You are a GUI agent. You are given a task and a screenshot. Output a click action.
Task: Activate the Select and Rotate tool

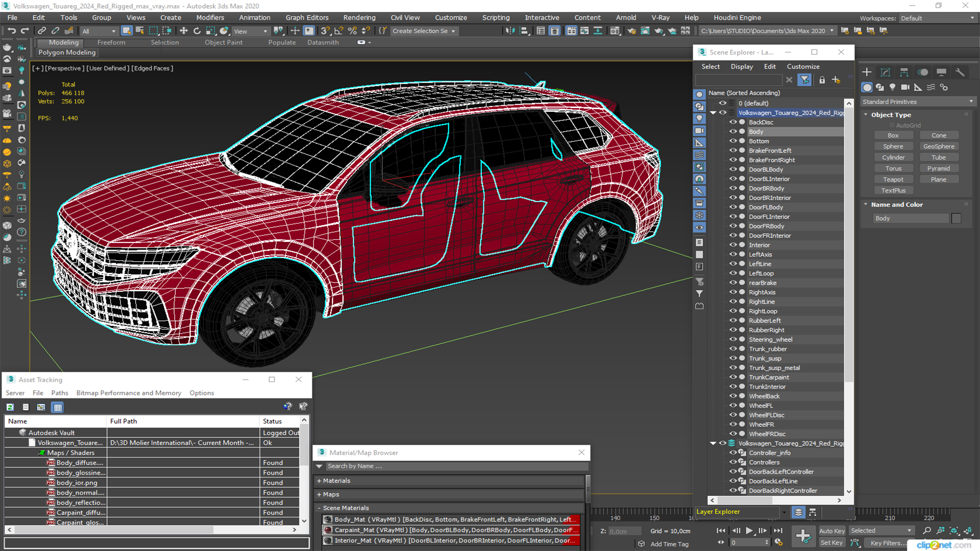[197, 31]
